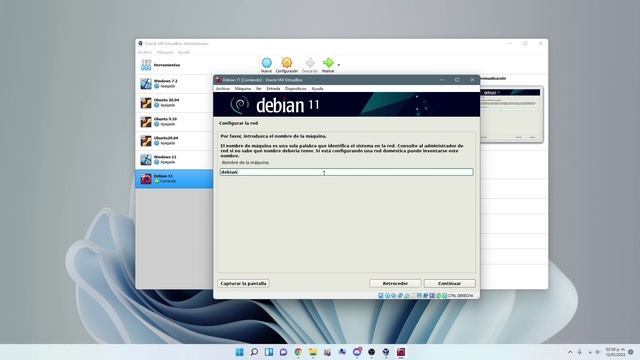Image resolution: width=640 pixels, height=360 pixels.
Task: Click the hard disk activity icon in VM status bar
Action: point(381,296)
